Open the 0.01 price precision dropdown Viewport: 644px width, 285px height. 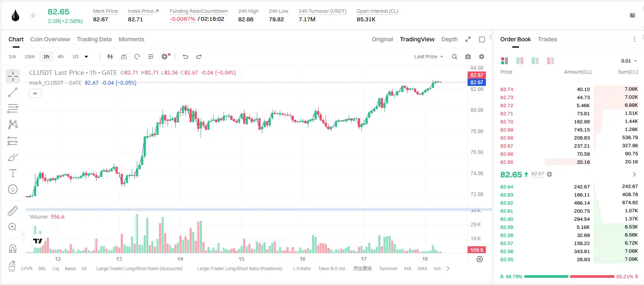pyautogui.click(x=629, y=61)
